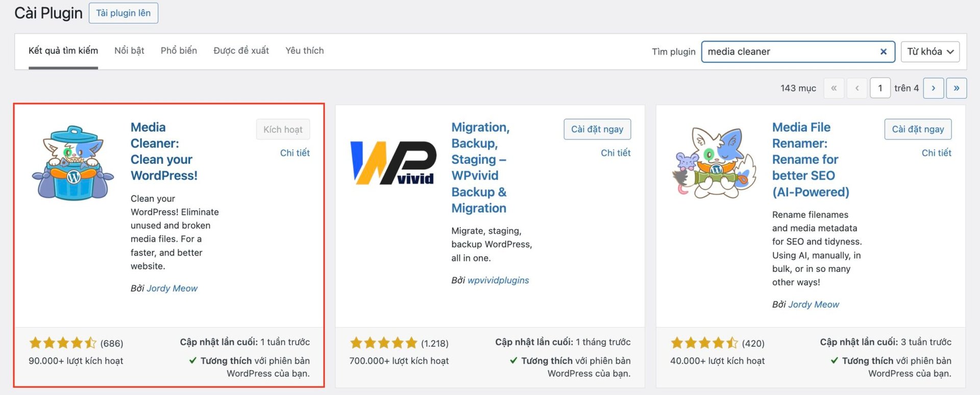The image size is (980, 395).
Task: Click the current page number field
Action: click(x=879, y=88)
